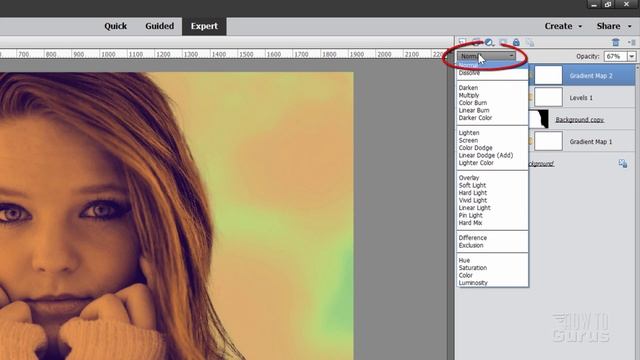Add a layer mask icon
The image size is (640, 360).
503,42
